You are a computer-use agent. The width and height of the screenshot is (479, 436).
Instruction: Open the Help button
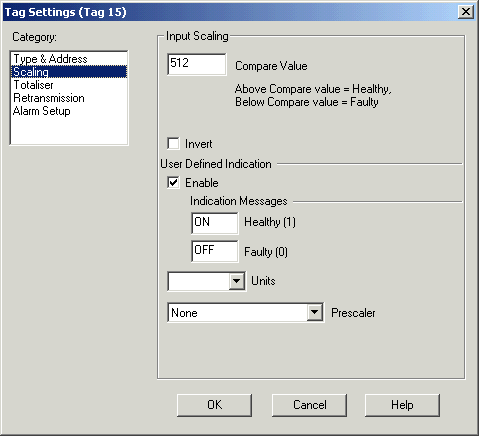pos(402,405)
